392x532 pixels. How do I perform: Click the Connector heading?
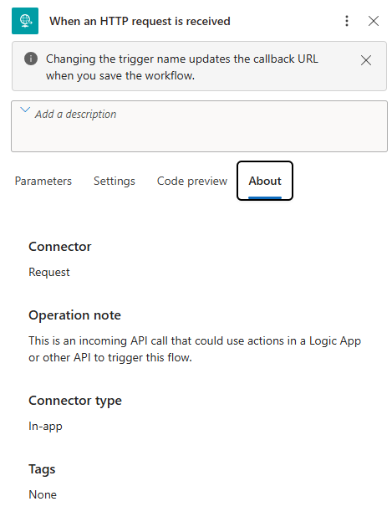(60, 247)
